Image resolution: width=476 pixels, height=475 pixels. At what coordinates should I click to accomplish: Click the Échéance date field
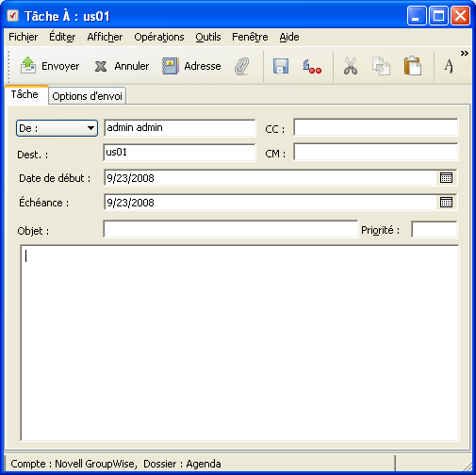271,203
